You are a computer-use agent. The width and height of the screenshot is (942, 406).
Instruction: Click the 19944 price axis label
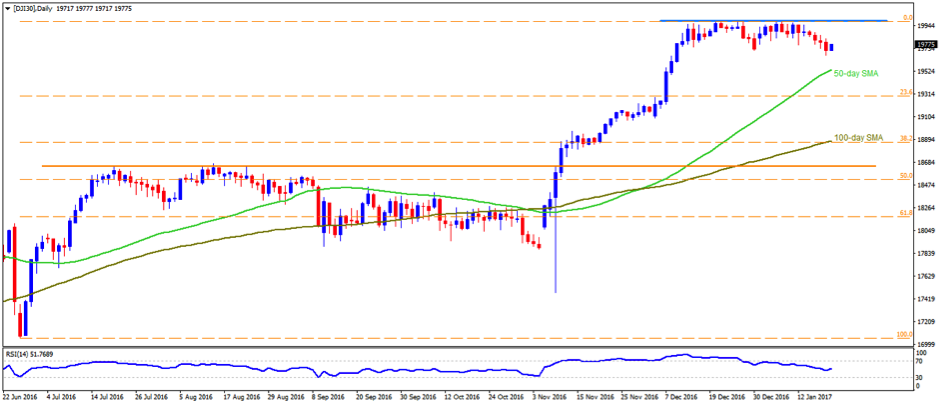925,25
